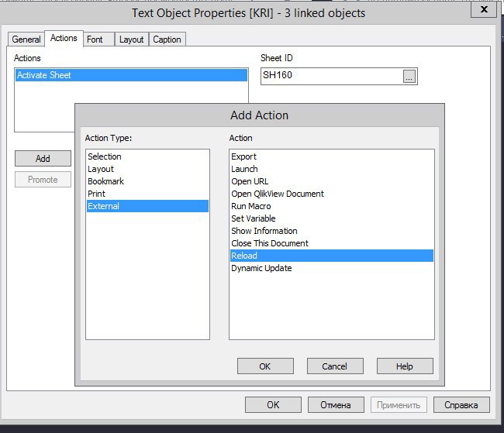The image size is (504, 433).
Task: Select the Show Information action
Action: (x=332, y=231)
